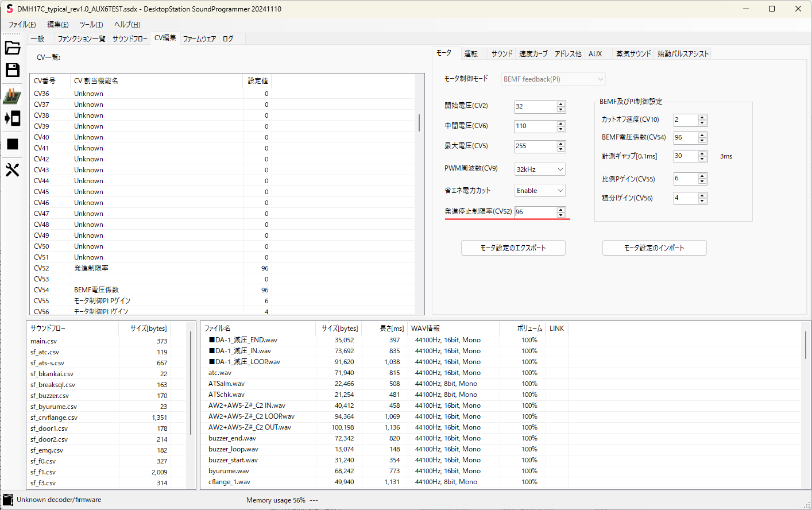Click the モータ設定のエクスポート button
This screenshot has width=812, height=510.
point(513,248)
